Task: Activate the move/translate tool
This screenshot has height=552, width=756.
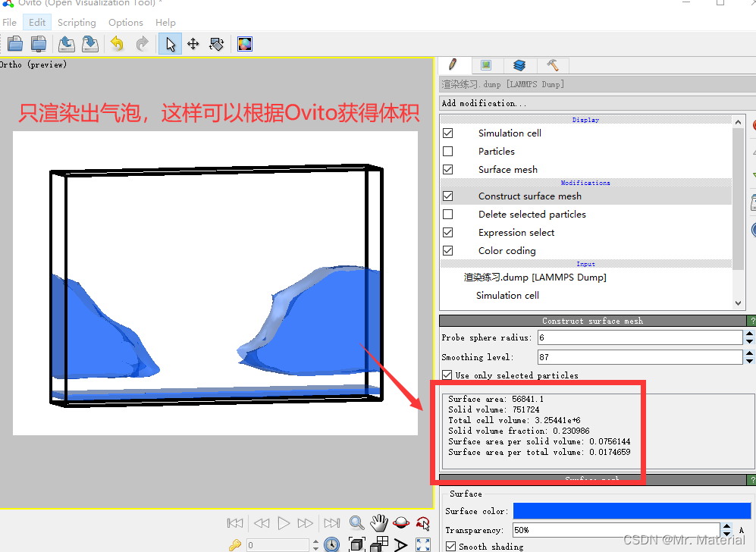Action: [x=193, y=44]
